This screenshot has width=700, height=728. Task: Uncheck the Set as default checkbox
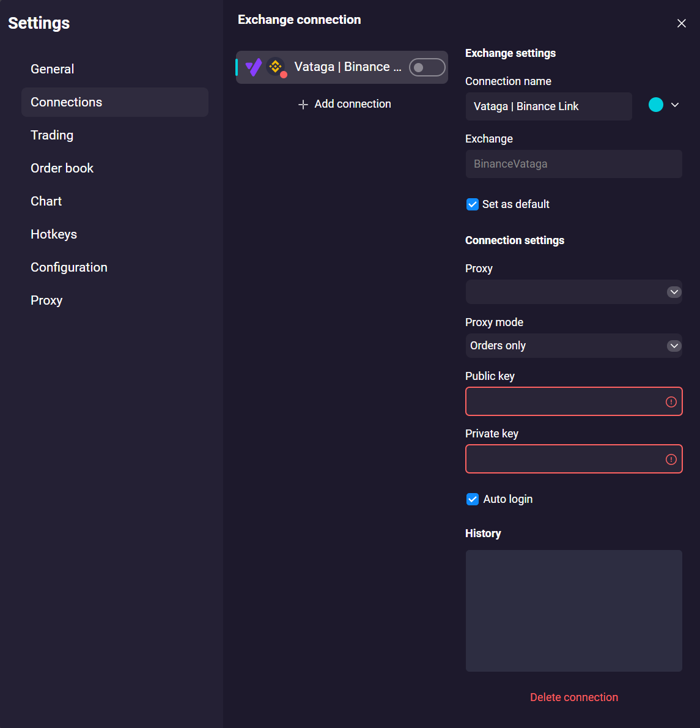(x=472, y=204)
